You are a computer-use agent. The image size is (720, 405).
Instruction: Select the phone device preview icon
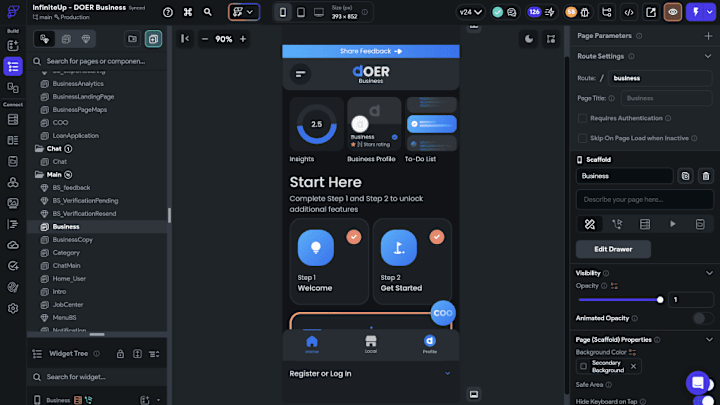coord(283,12)
